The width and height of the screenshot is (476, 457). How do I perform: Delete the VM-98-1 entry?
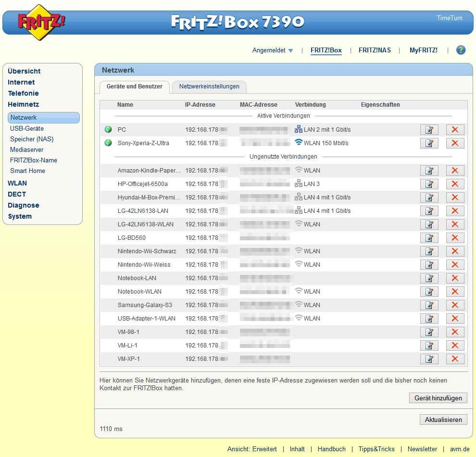[455, 332]
